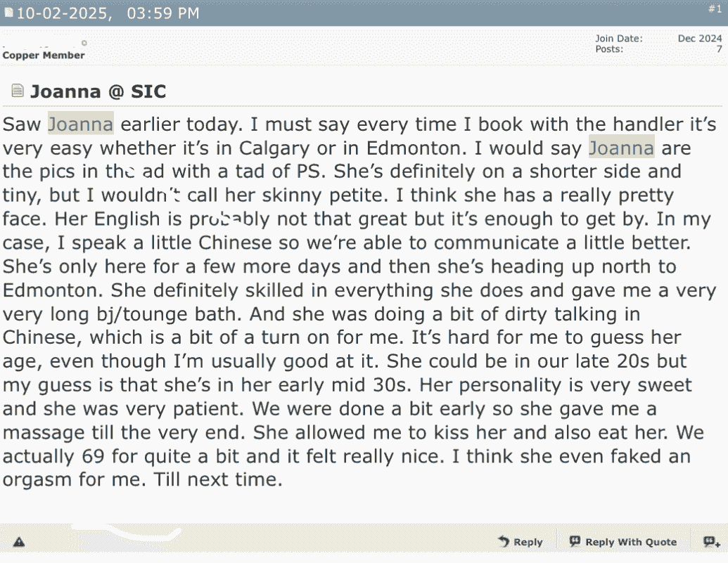Click the Dec 2024 join date value

(x=699, y=39)
